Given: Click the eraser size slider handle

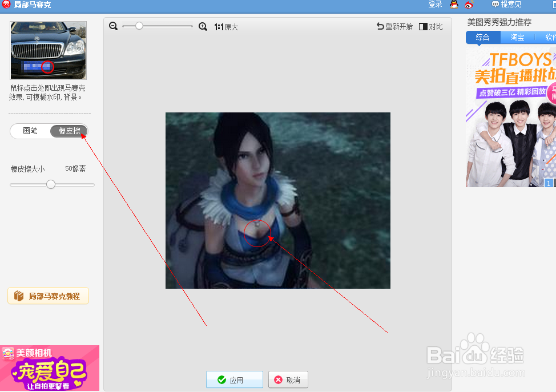Looking at the screenshot, I should (51, 184).
